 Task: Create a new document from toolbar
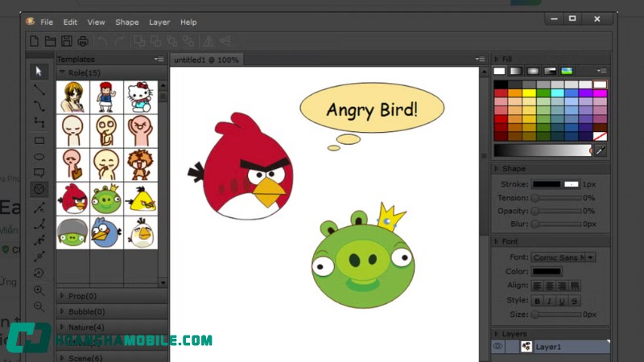35,41
